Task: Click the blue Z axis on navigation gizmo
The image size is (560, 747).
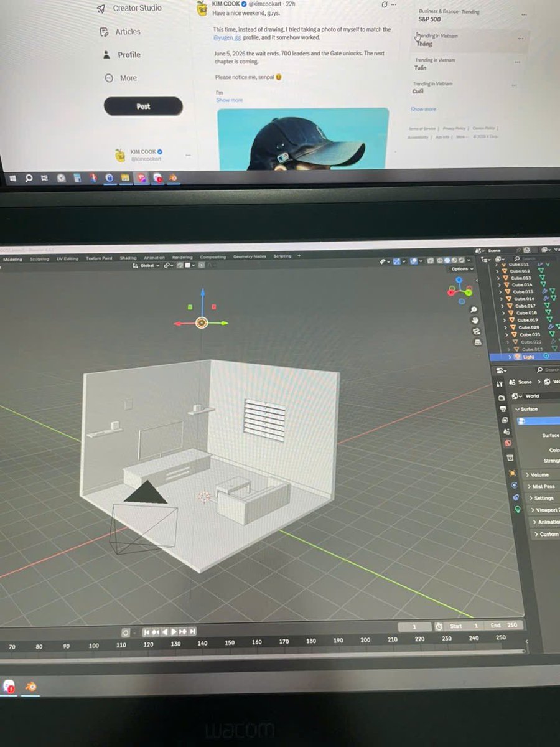Action: [x=459, y=280]
